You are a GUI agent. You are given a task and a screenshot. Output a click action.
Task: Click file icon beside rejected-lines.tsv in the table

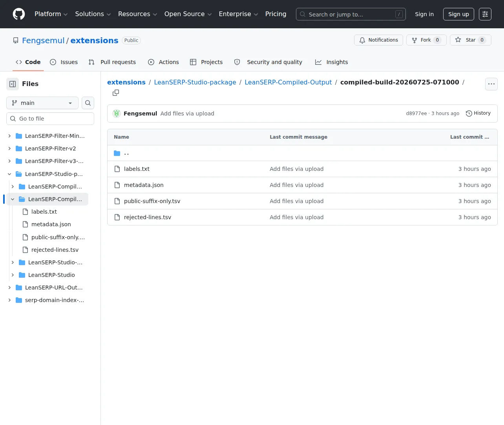(117, 217)
